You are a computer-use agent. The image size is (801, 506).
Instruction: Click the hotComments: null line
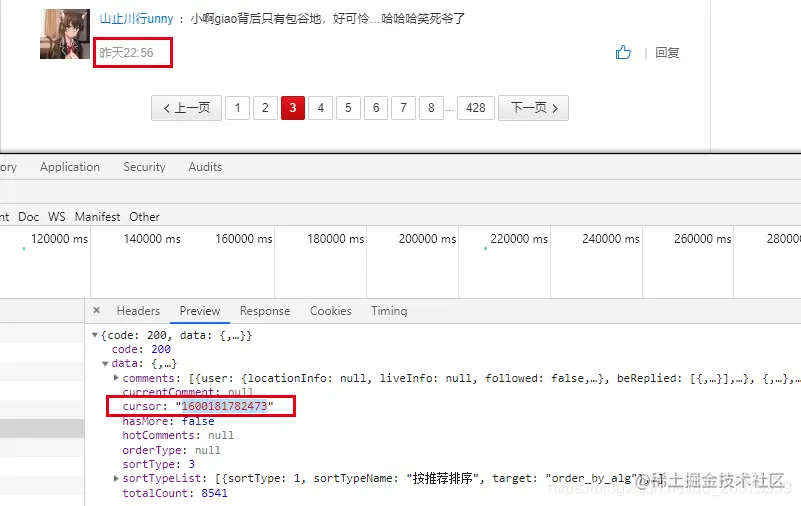pos(178,436)
